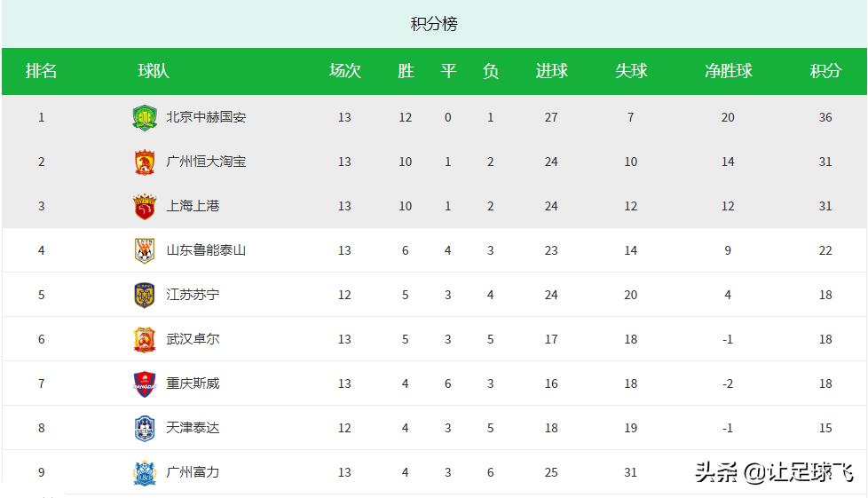Click the 进球 column header
Viewport: 868px width, 498px height.
pyautogui.click(x=551, y=71)
